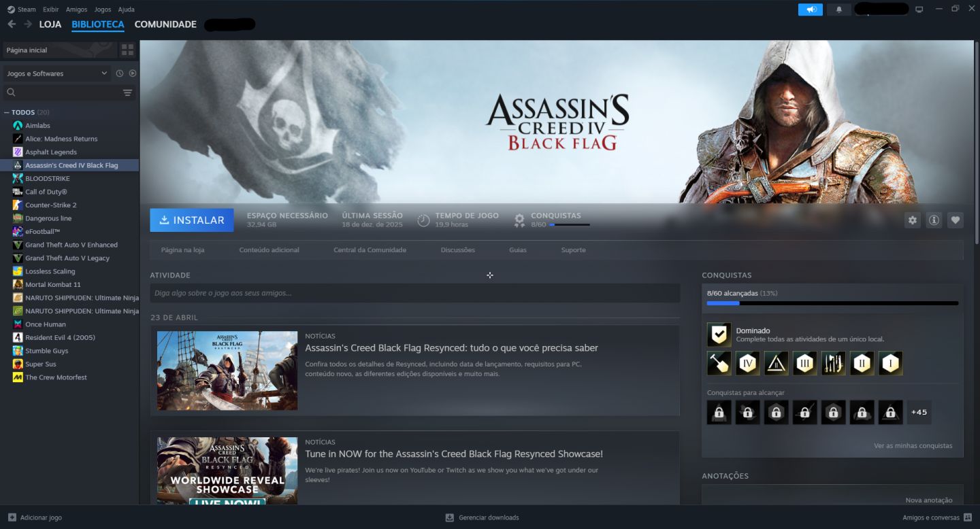
Task: Open Página na loja link
Action: point(182,250)
